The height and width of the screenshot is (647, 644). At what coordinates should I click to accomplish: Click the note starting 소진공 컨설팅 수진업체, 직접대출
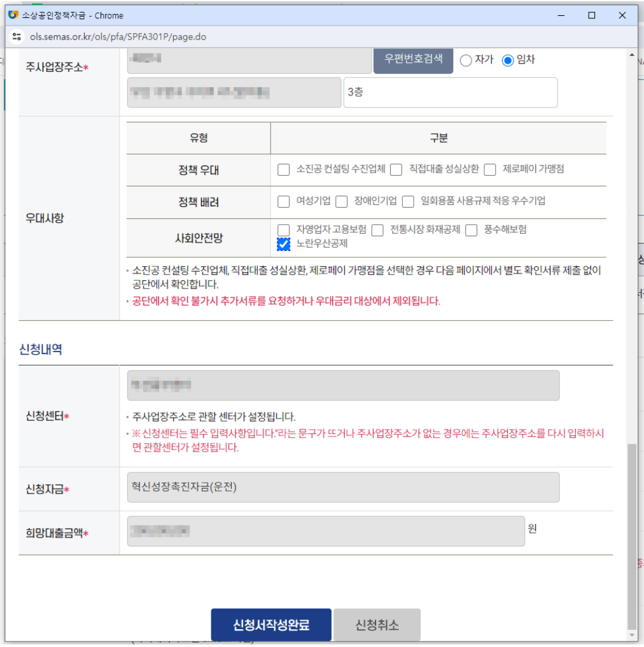click(x=367, y=277)
